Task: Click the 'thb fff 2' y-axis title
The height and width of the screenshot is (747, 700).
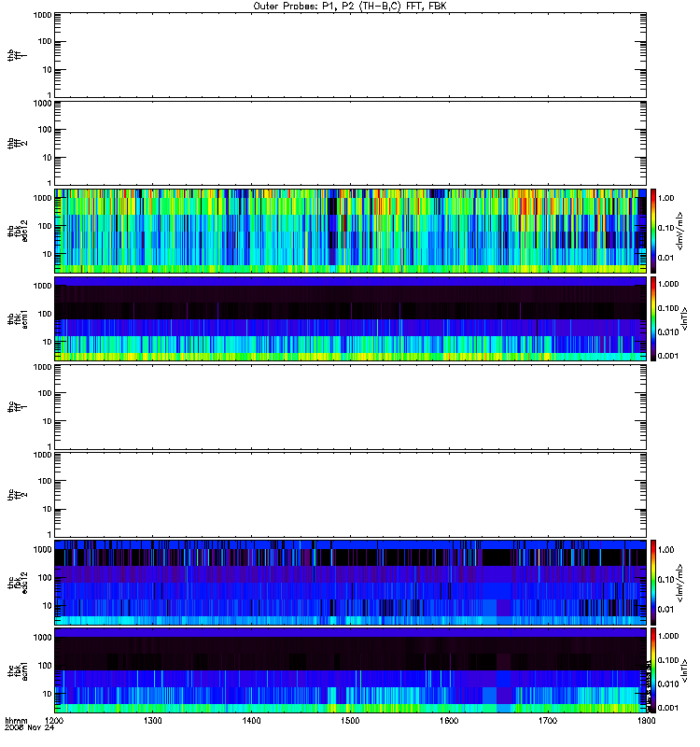Action: (17, 144)
